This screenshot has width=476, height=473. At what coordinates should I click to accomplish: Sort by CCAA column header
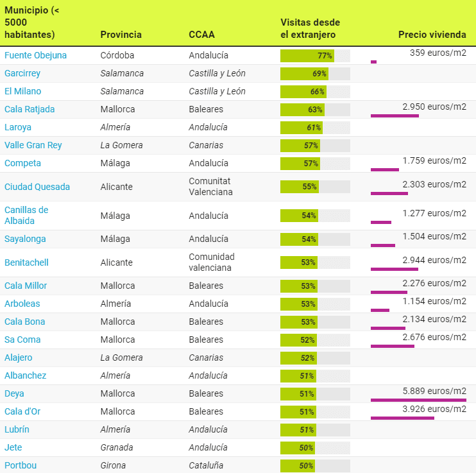pos(201,35)
